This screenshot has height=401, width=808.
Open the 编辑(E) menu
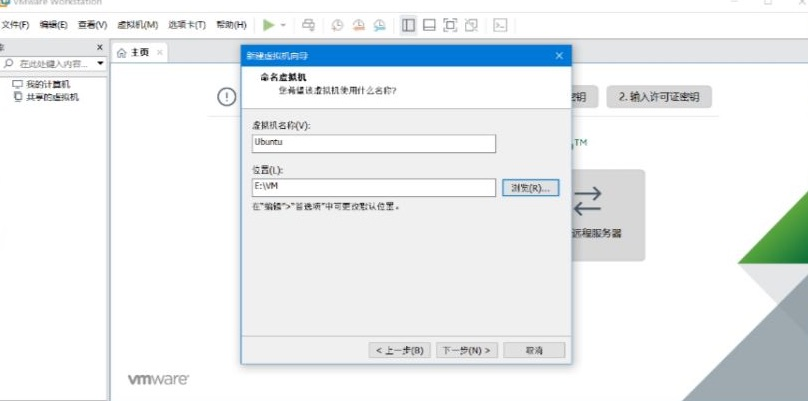(54, 25)
